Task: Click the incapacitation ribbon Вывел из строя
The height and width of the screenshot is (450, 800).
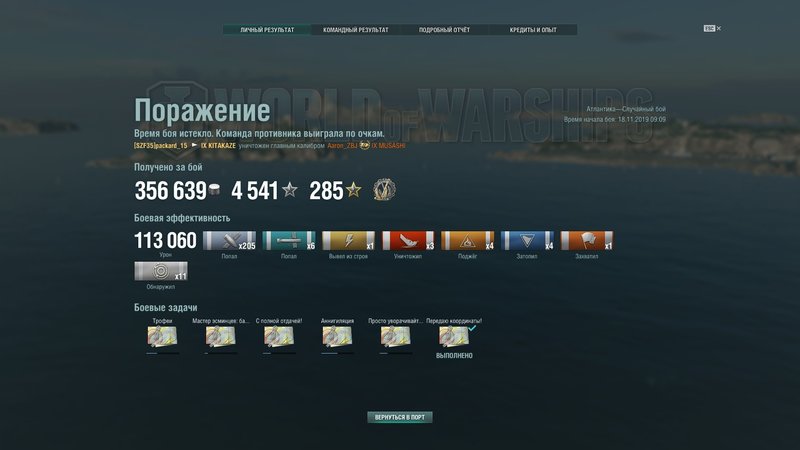Action: 348,240
